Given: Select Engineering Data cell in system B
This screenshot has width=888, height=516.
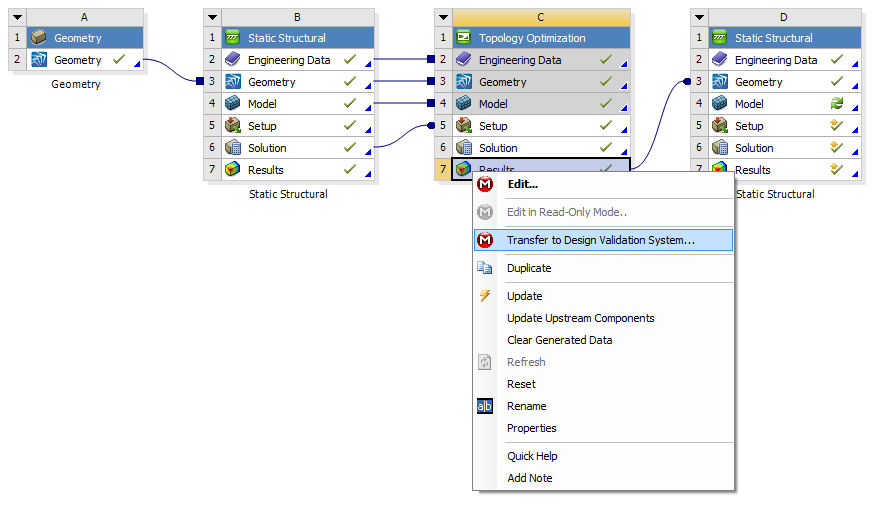Looking at the screenshot, I should click(x=298, y=59).
